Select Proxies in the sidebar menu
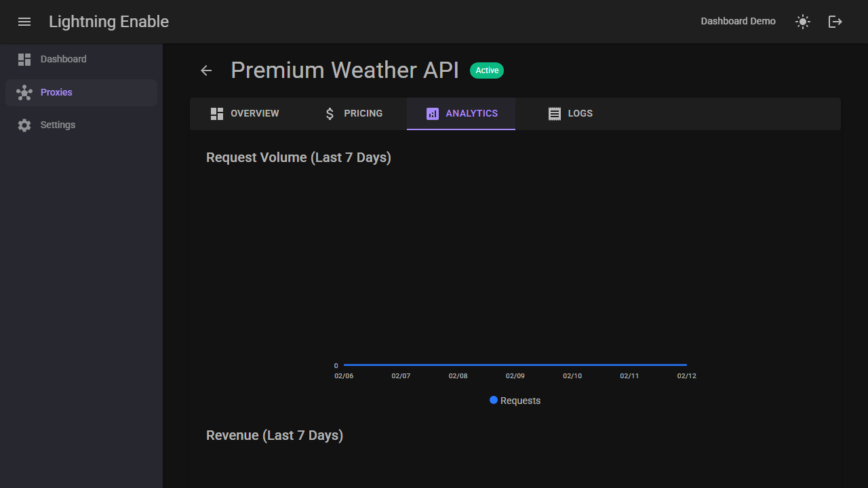The height and width of the screenshot is (488, 868). 56,92
